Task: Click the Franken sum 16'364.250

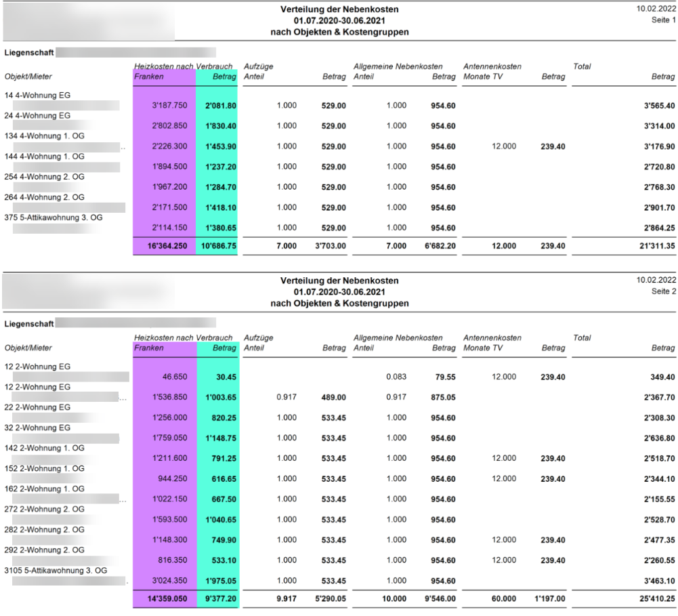Action: (167, 246)
